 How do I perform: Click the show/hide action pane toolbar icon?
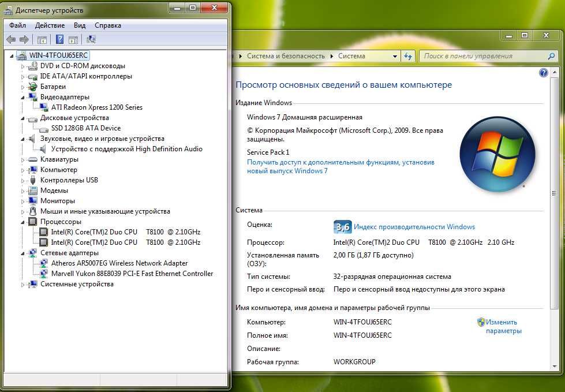[x=73, y=40]
